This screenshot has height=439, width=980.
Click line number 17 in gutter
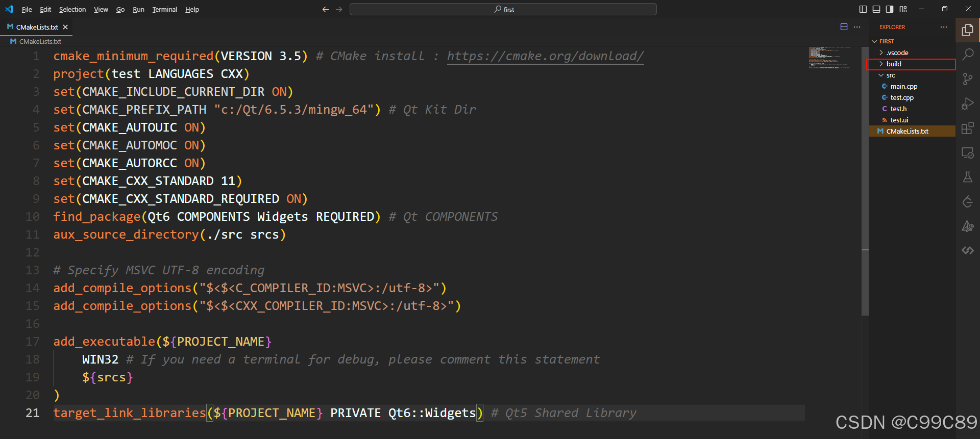[33, 342]
